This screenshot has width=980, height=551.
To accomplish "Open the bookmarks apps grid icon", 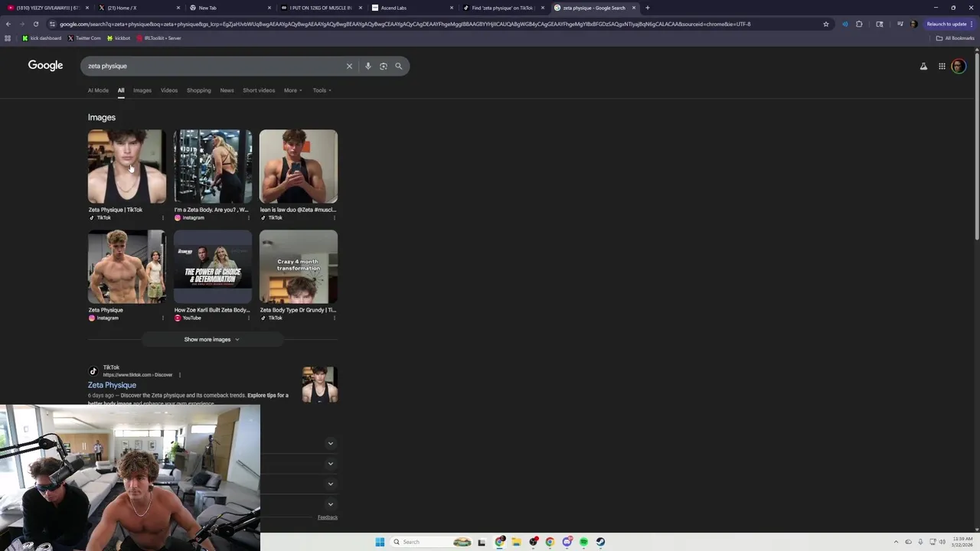I will pyautogui.click(x=8, y=38).
